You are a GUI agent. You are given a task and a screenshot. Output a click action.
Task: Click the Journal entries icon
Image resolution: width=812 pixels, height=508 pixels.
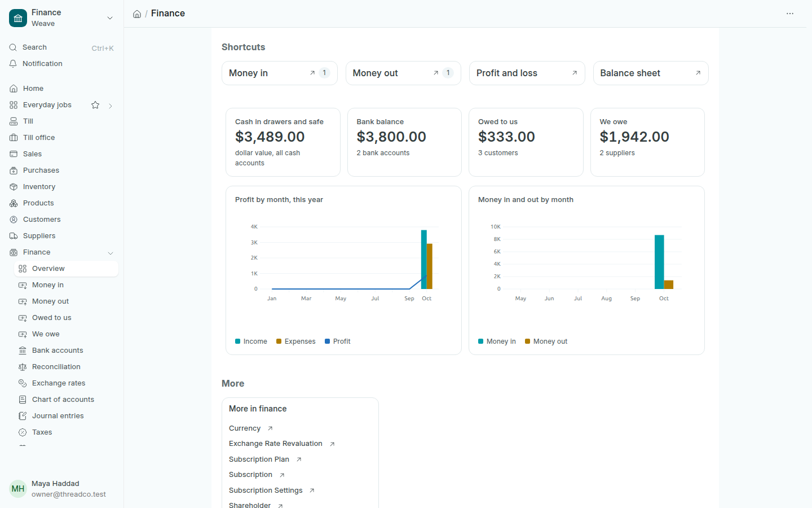pos(23,416)
